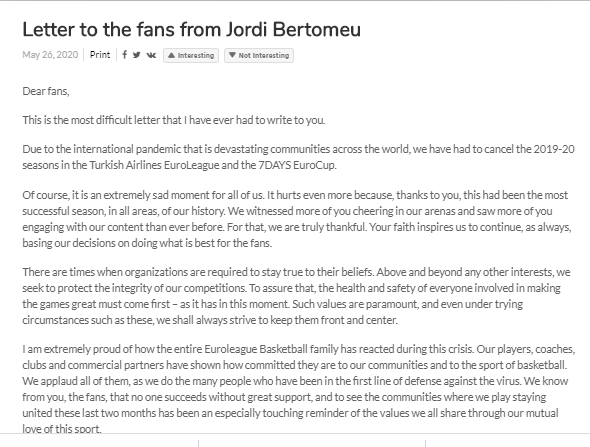
Task: Click the name Jordi Bertomeu in the title
Action: coord(293,29)
